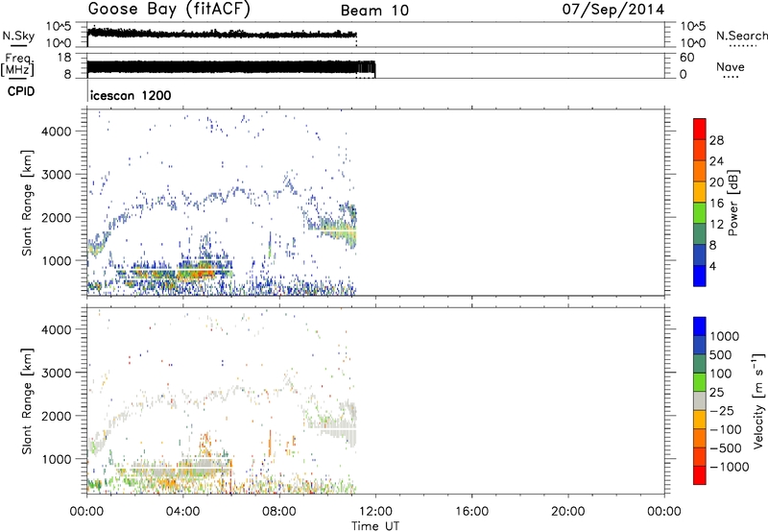
Task: Click the Velocity colorbar segment between -100 and -25
Action: 700,420
